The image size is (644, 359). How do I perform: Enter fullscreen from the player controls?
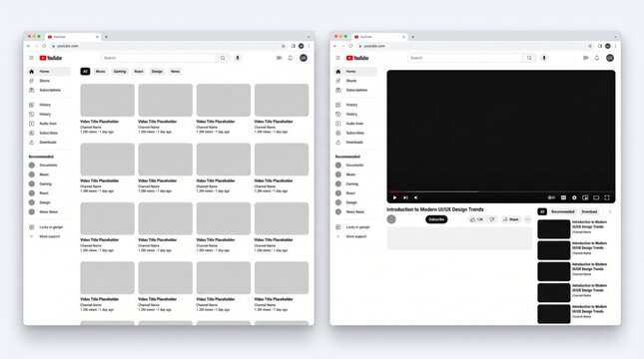coord(607,197)
